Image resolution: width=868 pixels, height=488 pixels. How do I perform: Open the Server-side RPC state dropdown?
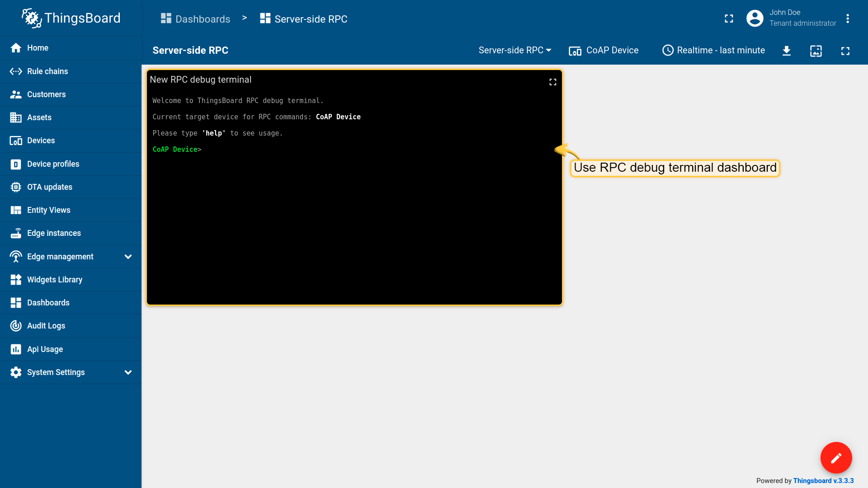click(x=515, y=51)
